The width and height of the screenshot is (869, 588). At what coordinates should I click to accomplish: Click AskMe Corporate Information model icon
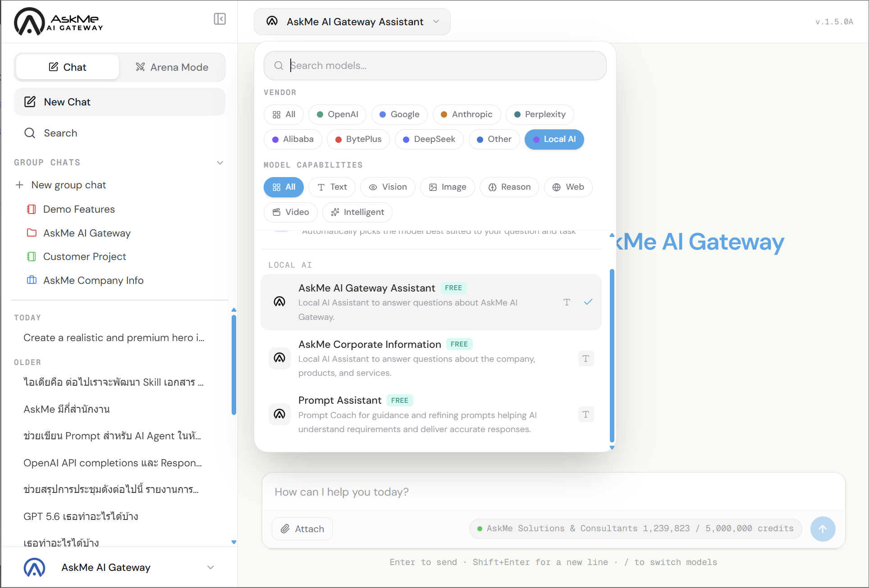[x=279, y=358]
